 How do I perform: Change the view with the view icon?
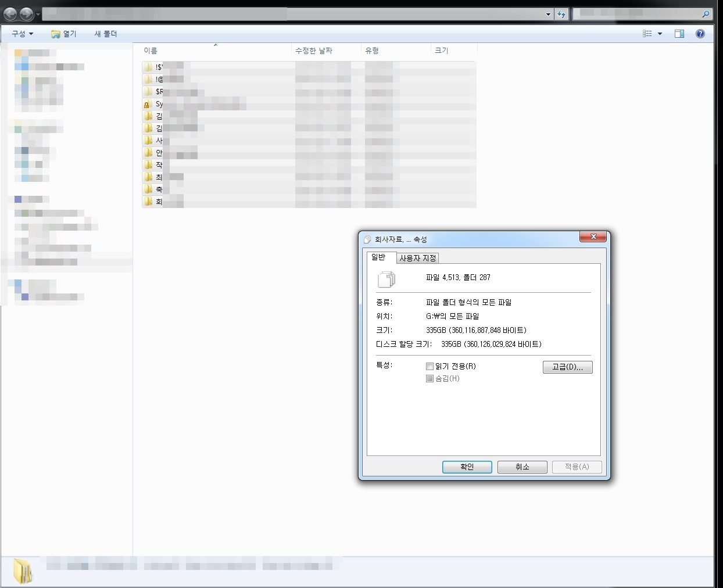click(x=647, y=34)
